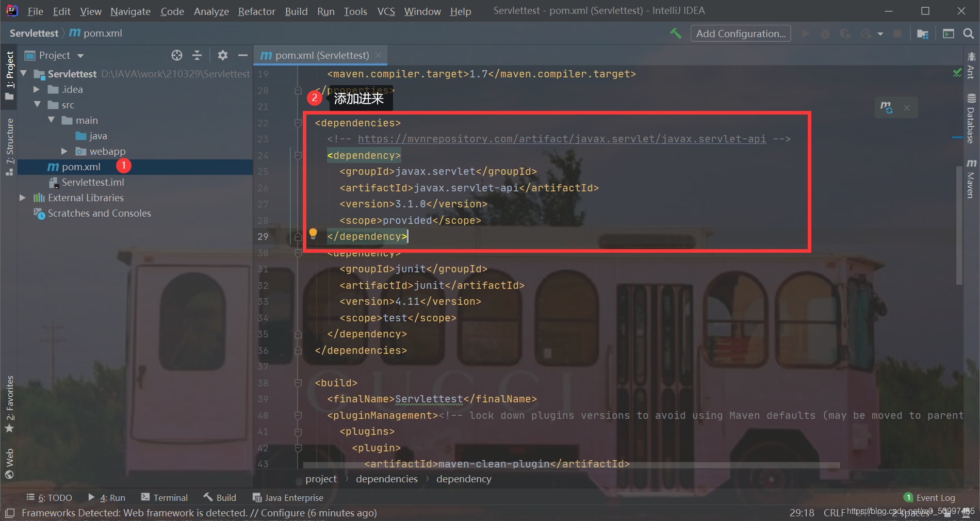
Task: Dismiss the Maven reload floating popup
Action: point(907,108)
